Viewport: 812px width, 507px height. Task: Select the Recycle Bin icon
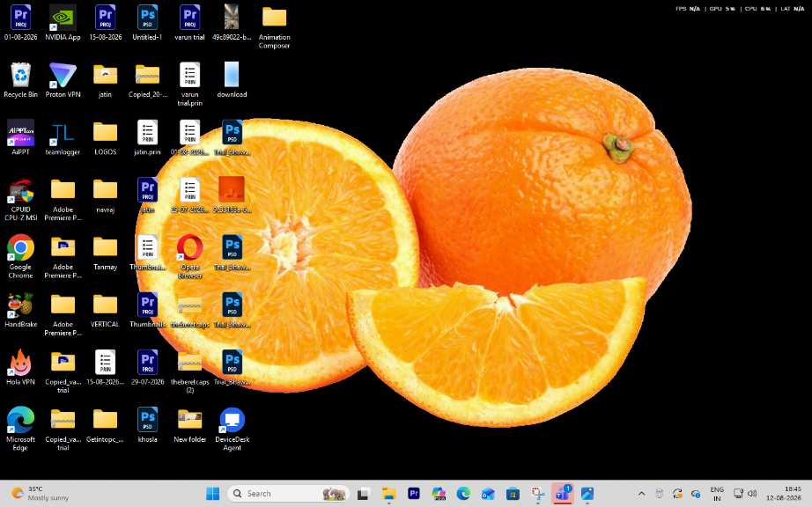click(21, 80)
